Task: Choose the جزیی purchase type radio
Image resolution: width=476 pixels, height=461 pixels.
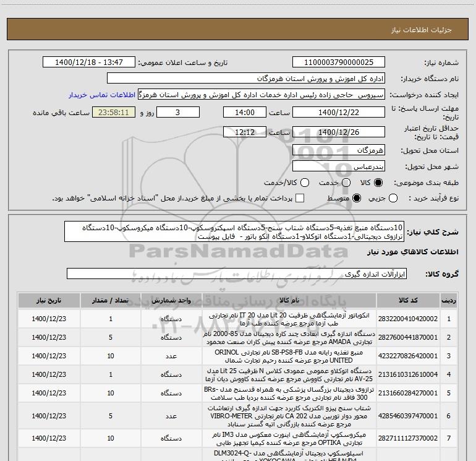Action: point(393,199)
